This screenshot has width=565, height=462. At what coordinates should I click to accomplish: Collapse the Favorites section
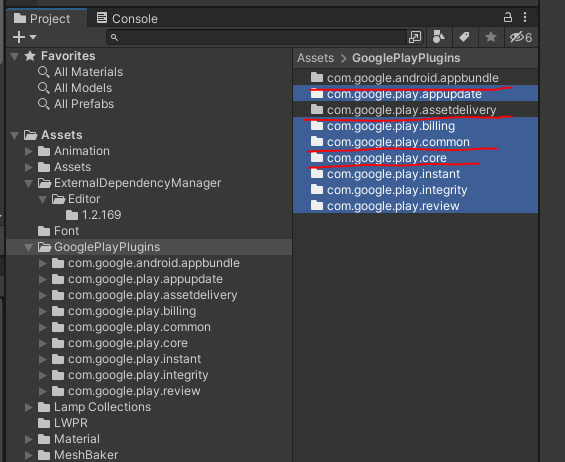point(14,57)
